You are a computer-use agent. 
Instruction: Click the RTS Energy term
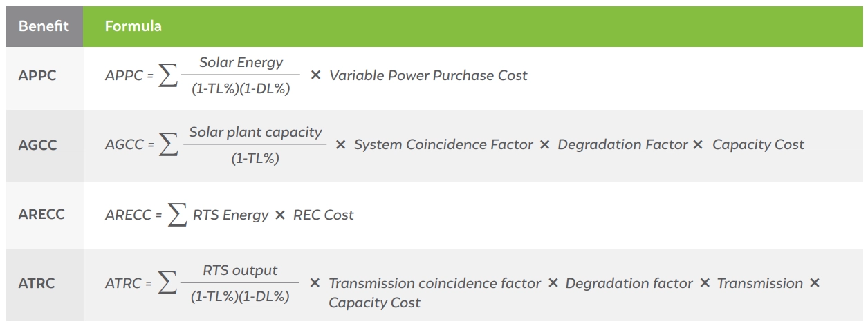pyautogui.click(x=230, y=215)
